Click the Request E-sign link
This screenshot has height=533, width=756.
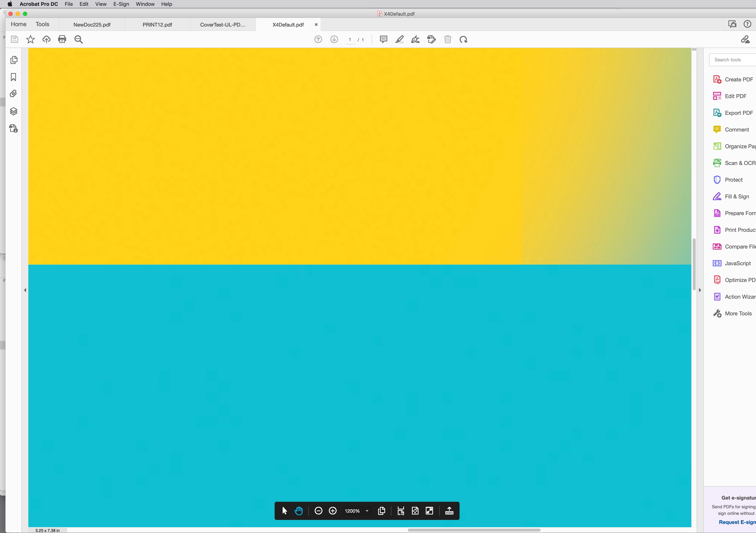(x=737, y=522)
